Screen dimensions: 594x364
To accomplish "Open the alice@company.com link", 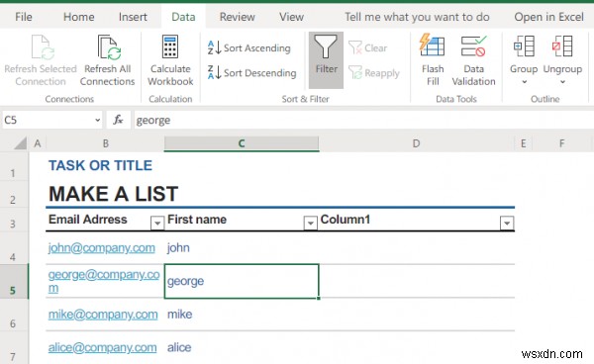I will coord(102,347).
